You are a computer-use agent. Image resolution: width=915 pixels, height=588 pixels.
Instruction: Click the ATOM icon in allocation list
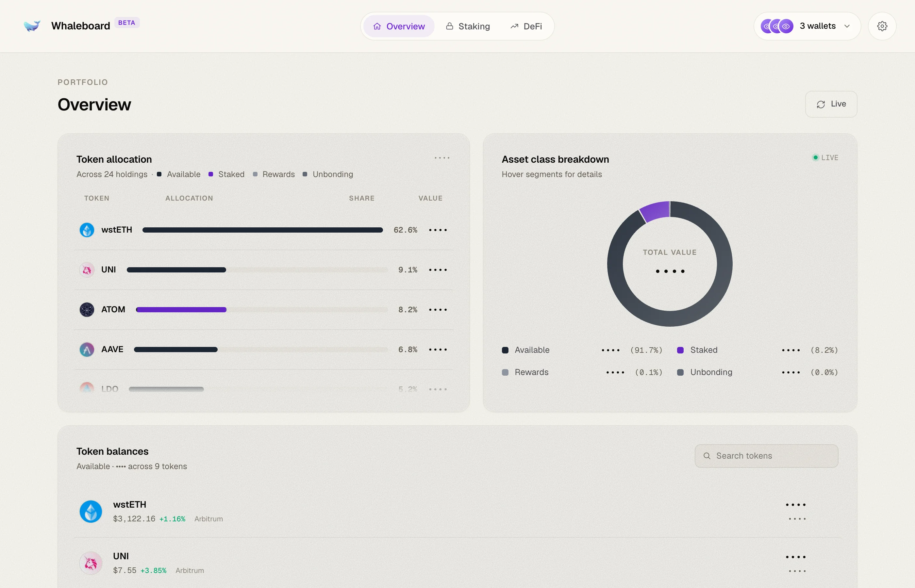[87, 309]
